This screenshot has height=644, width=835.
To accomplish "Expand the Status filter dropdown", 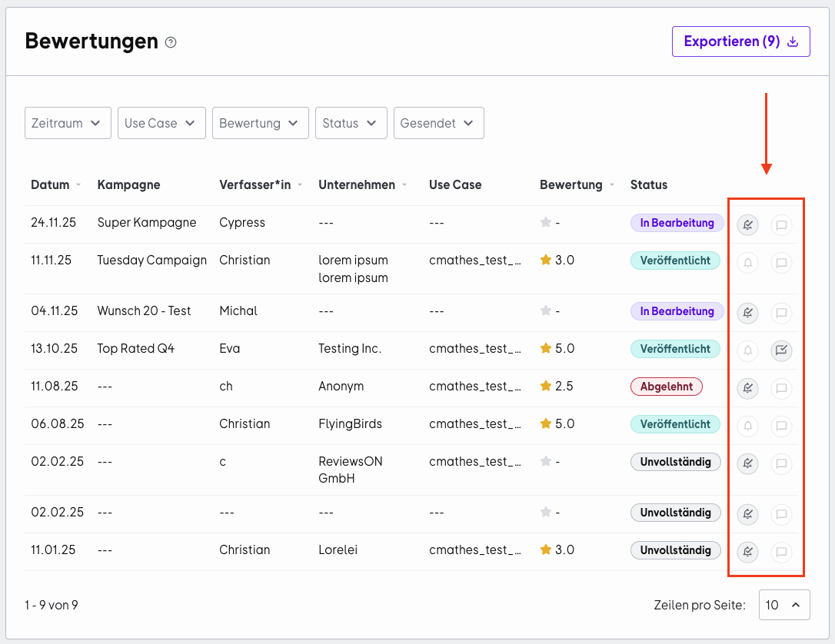I will [351, 123].
